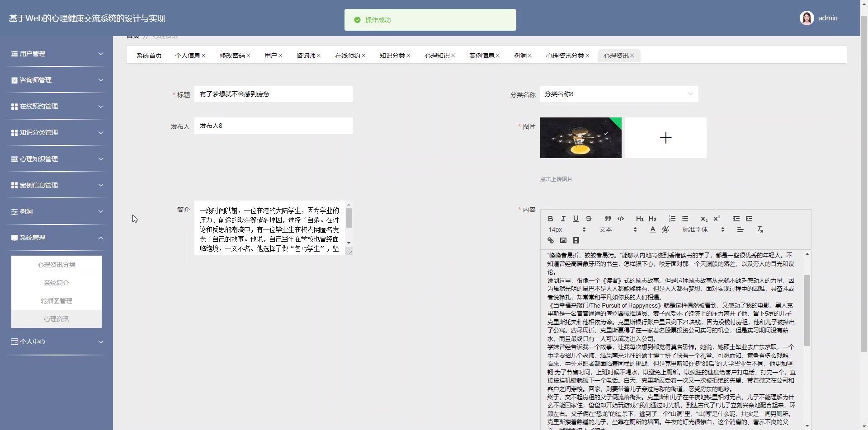The height and width of the screenshot is (430, 868).
Task: Click the 简介 textarea scrollbar down arrow
Action: coord(349,243)
